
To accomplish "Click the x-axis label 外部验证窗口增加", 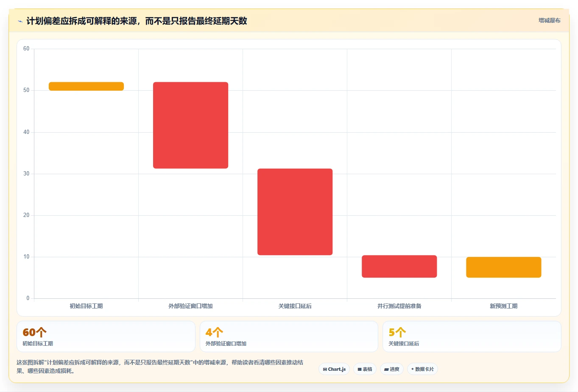I will point(190,306).
